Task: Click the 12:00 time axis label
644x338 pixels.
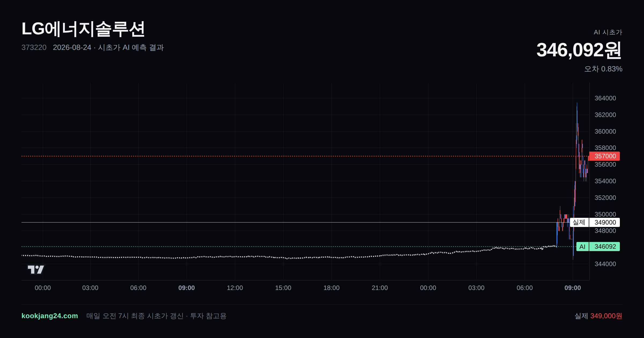Action: 235,288
